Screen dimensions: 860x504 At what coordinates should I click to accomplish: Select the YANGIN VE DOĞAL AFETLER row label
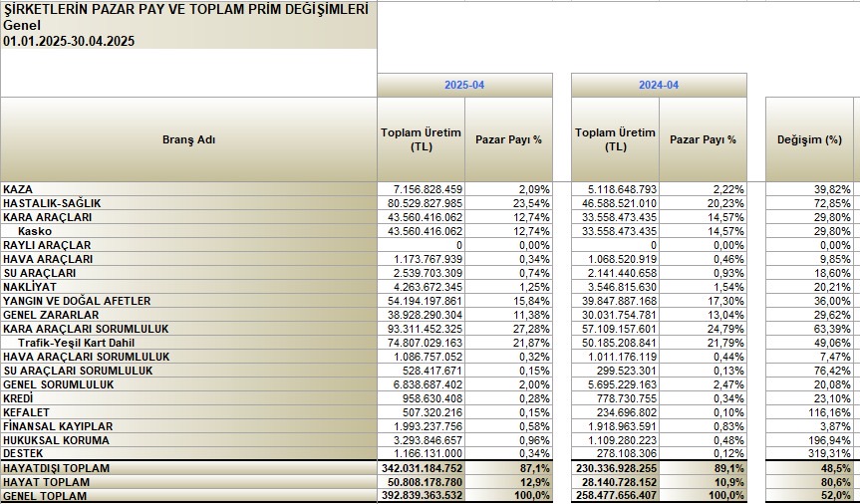[77, 301]
